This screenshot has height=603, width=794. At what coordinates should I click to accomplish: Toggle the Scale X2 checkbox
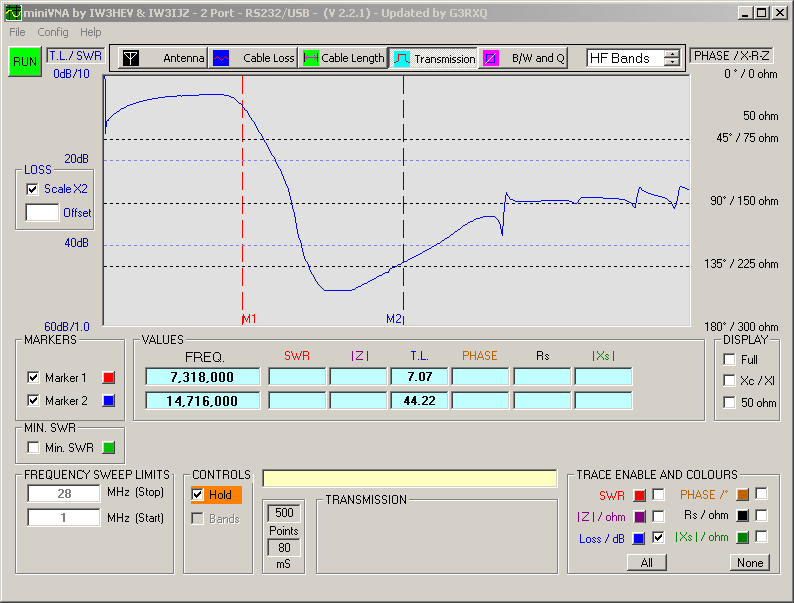pyautogui.click(x=32, y=189)
